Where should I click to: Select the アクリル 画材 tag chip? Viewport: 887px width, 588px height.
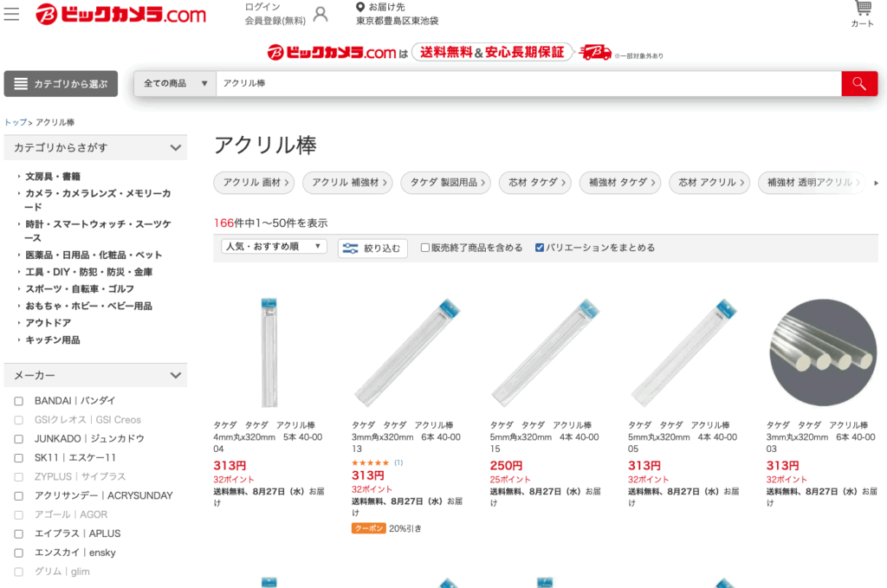point(254,183)
